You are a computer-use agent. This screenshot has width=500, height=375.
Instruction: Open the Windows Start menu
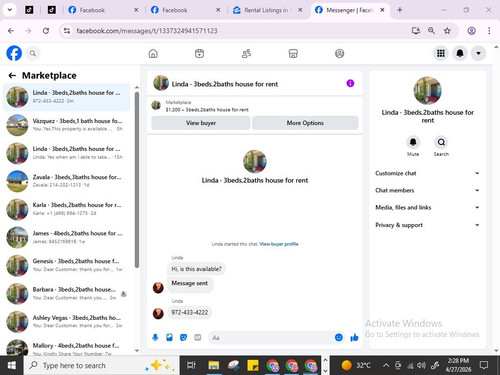click(x=12, y=365)
